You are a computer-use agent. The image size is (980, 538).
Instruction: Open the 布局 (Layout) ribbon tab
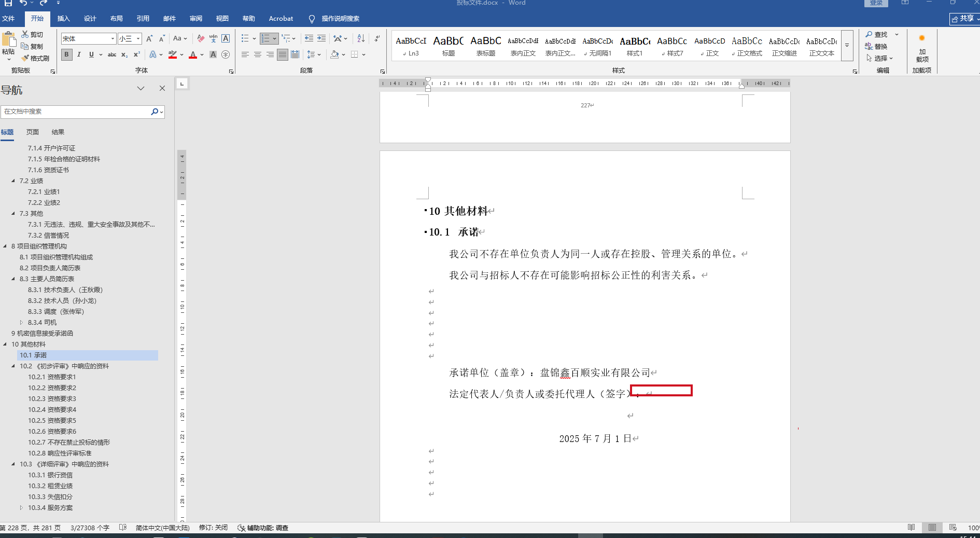(116, 19)
